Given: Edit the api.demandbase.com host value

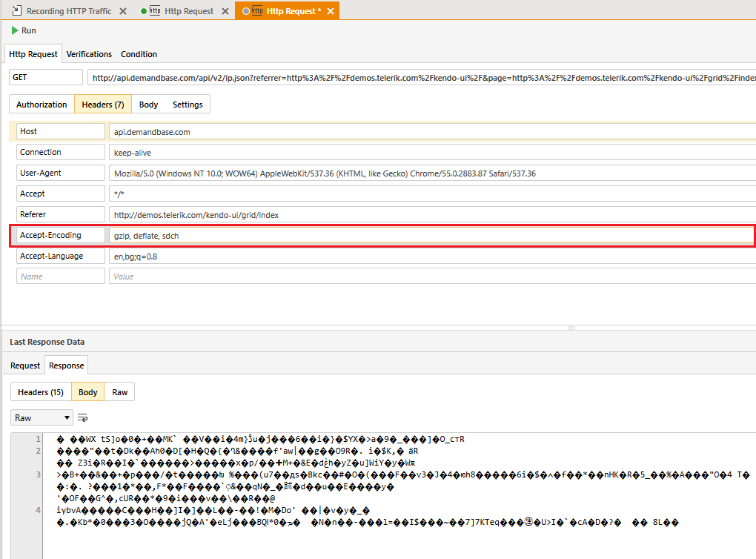Looking at the screenshot, I should tap(433, 132).
